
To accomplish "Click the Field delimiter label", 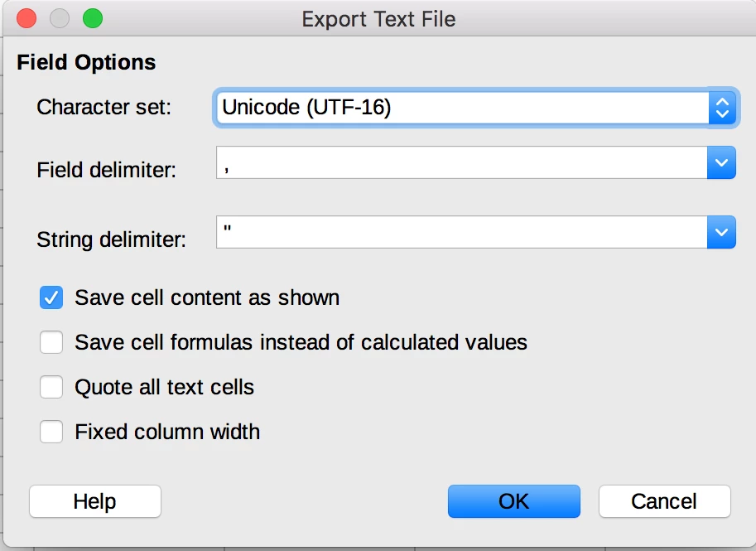I will (x=107, y=171).
